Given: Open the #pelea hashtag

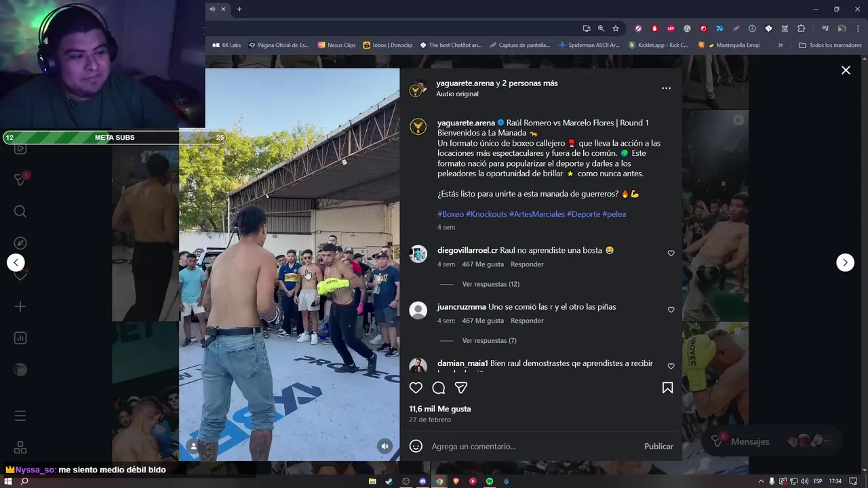Looking at the screenshot, I should 614,214.
